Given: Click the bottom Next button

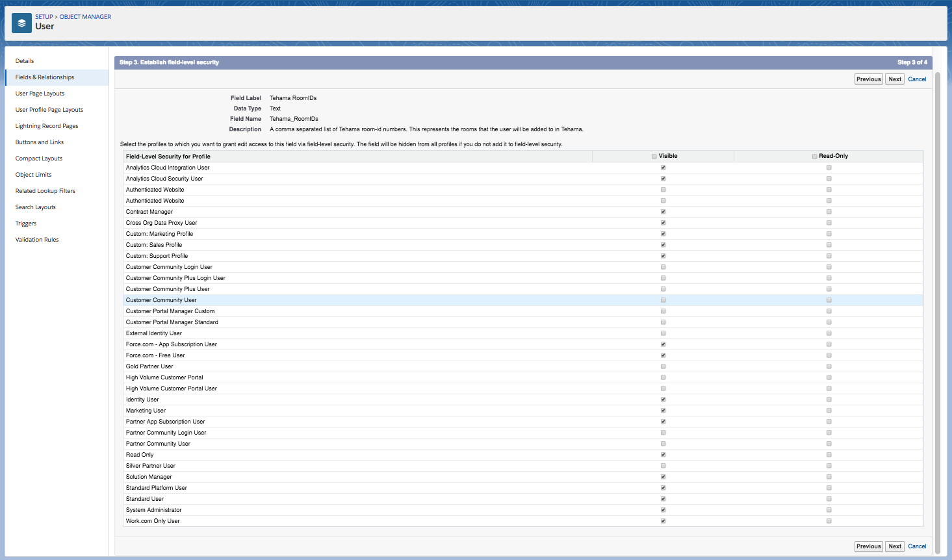Looking at the screenshot, I should click(895, 546).
